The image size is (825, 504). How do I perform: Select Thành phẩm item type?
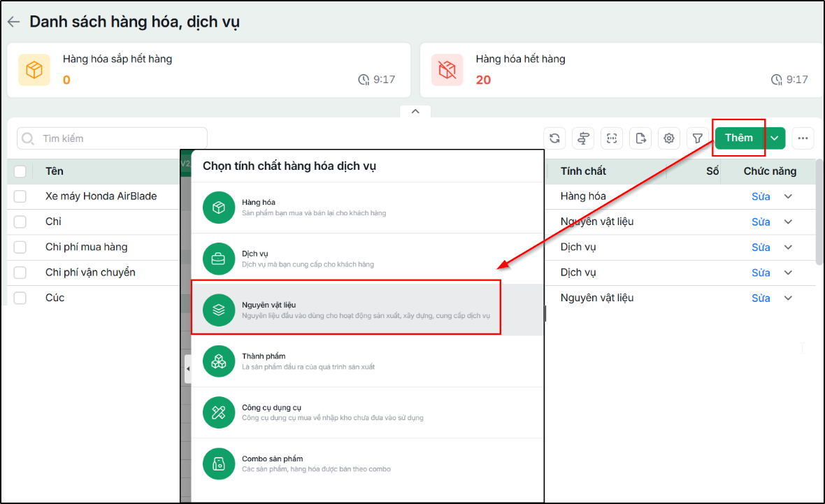[x=367, y=361]
